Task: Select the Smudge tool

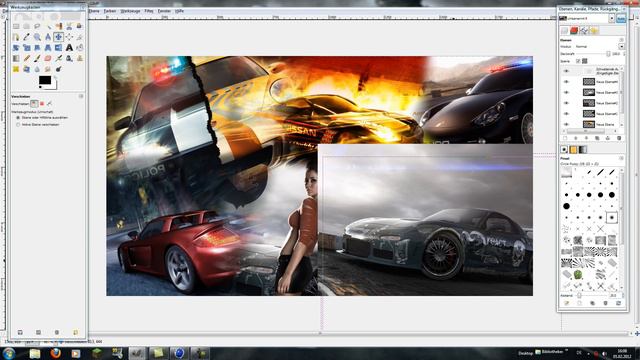Action: click(48, 69)
